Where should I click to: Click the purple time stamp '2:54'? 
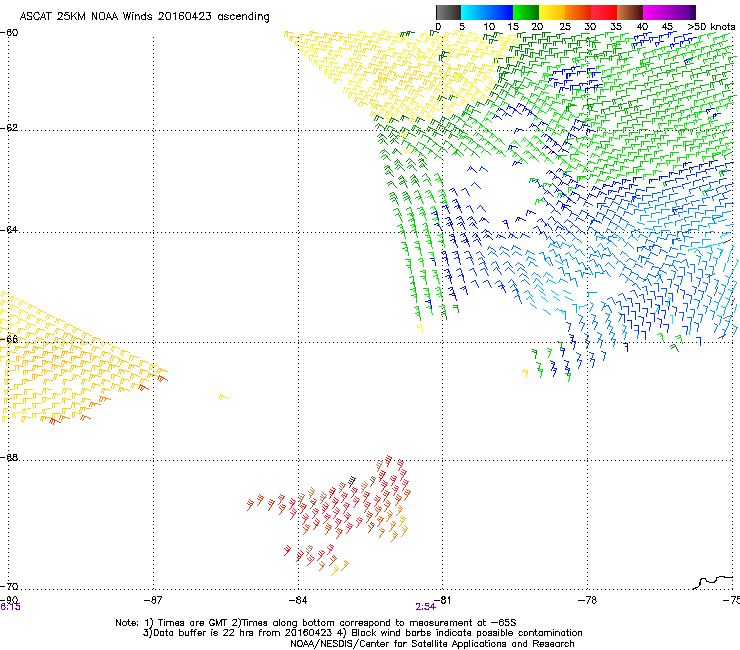(425, 607)
